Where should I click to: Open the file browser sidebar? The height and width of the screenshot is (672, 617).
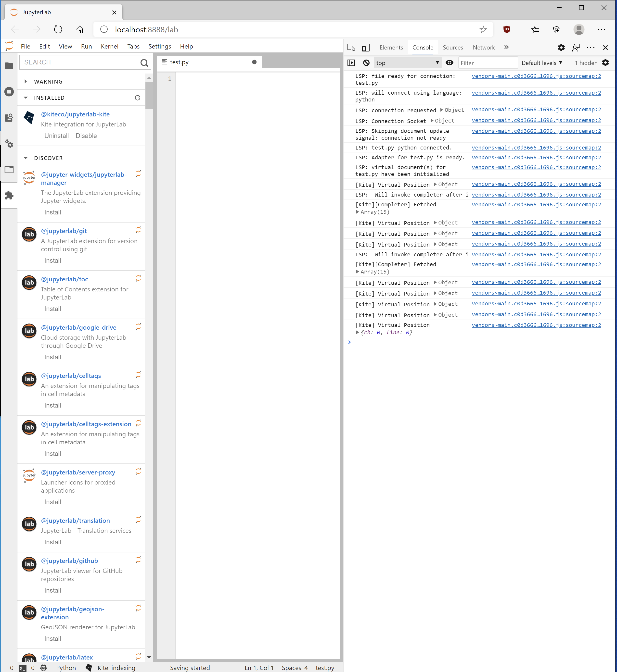click(x=9, y=66)
